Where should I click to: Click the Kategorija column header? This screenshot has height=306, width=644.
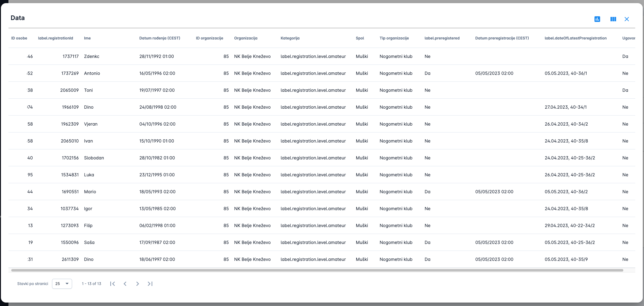point(290,38)
